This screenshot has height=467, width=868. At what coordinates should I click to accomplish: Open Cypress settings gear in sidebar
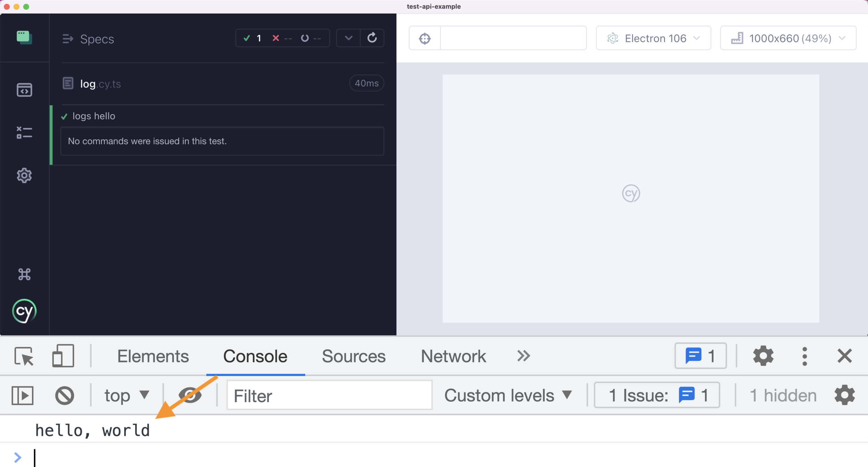tap(24, 176)
